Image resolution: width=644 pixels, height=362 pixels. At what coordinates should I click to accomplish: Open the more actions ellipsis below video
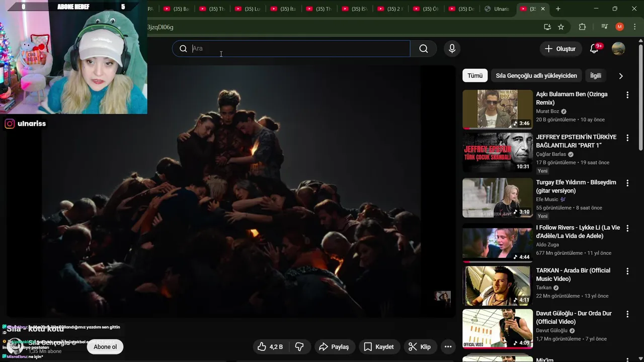click(x=448, y=347)
